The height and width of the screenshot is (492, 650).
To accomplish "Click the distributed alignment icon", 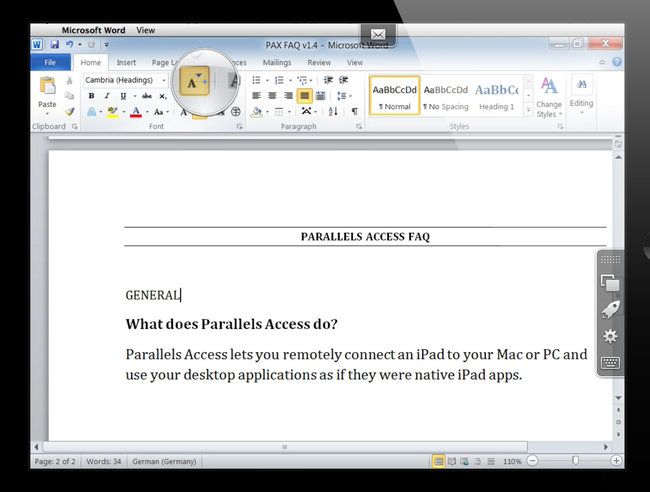I will (320, 96).
